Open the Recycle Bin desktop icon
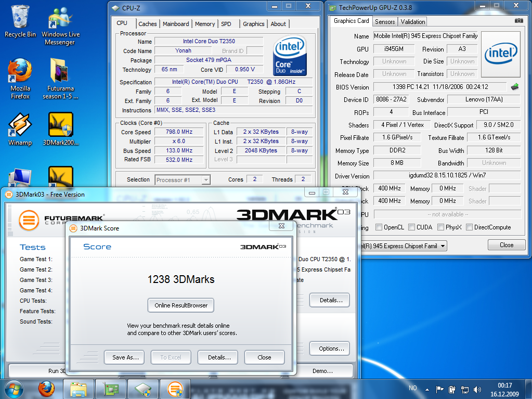532x399 pixels. (x=20, y=21)
